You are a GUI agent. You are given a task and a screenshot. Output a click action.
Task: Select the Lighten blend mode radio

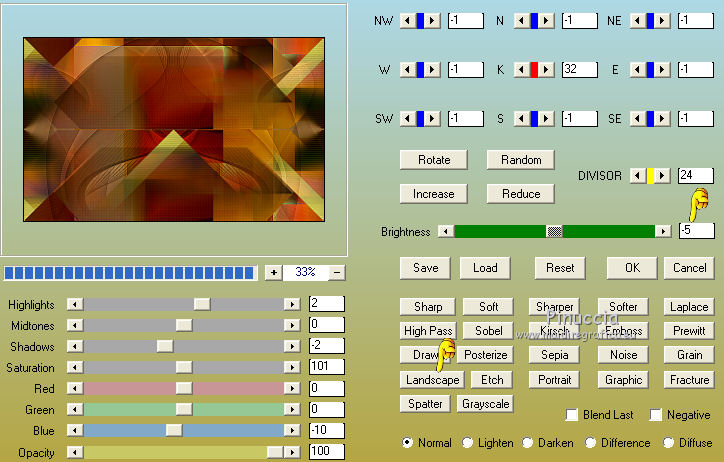[467, 443]
